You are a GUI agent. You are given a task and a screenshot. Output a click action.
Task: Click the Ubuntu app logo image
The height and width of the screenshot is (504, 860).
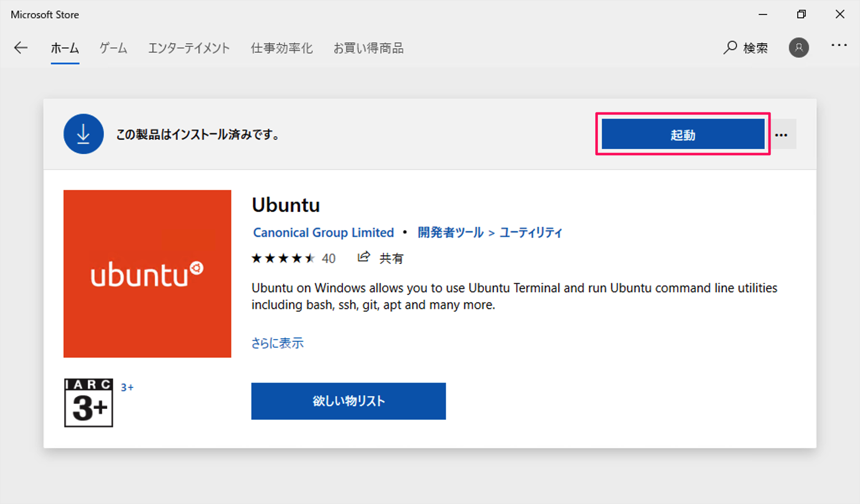click(147, 273)
